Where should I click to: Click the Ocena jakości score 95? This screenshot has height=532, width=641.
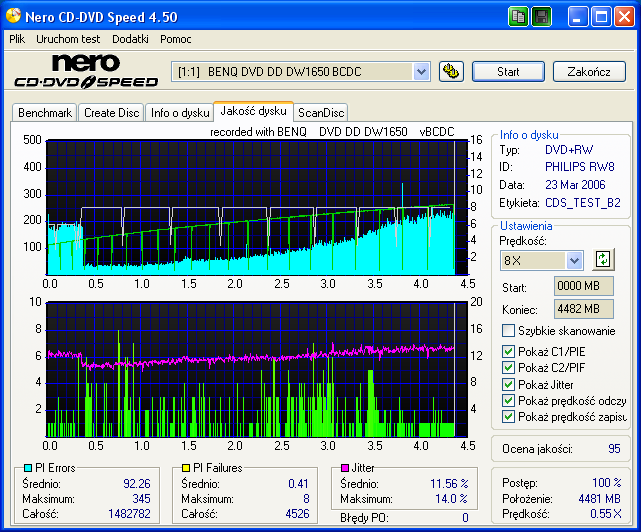click(614, 449)
